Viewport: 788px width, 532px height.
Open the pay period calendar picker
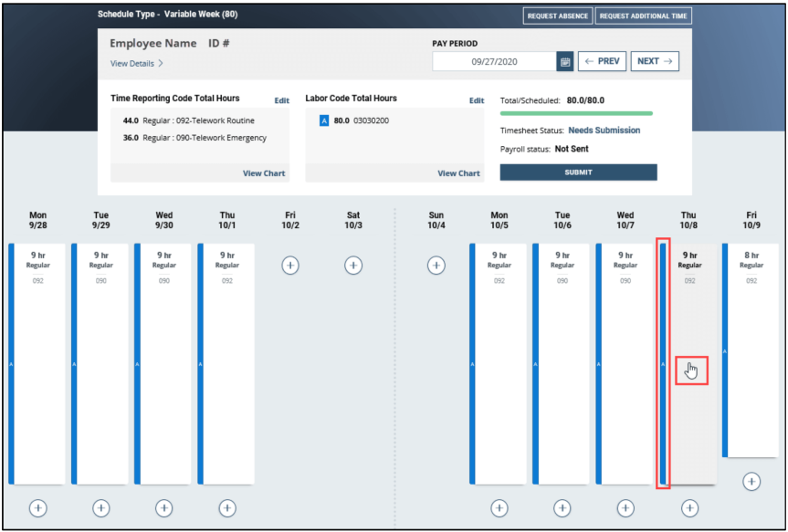565,62
